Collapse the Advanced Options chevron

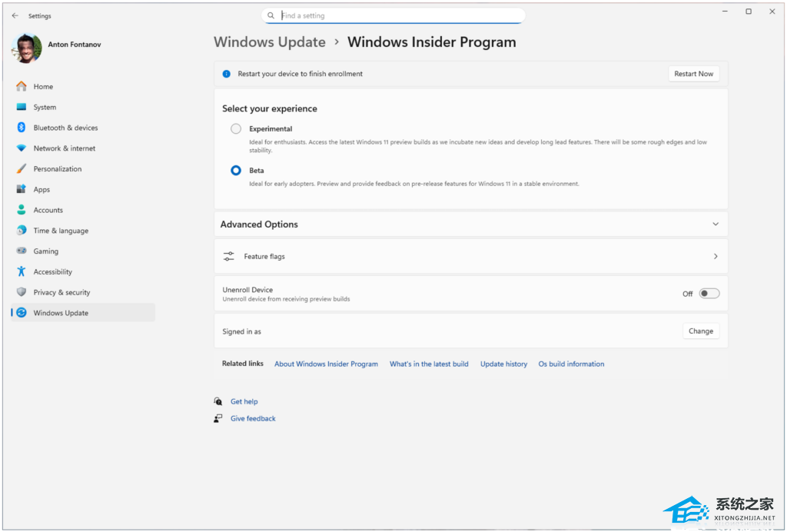coord(716,224)
